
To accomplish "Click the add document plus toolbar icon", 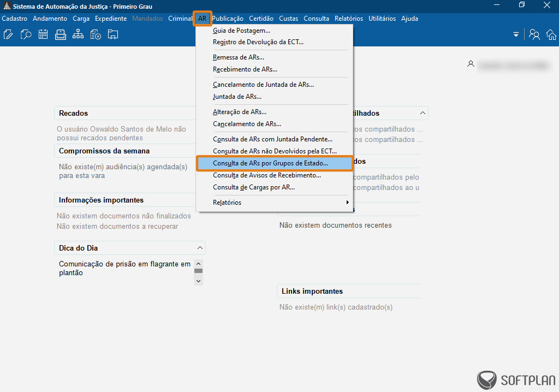I will click(x=96, y=34).
